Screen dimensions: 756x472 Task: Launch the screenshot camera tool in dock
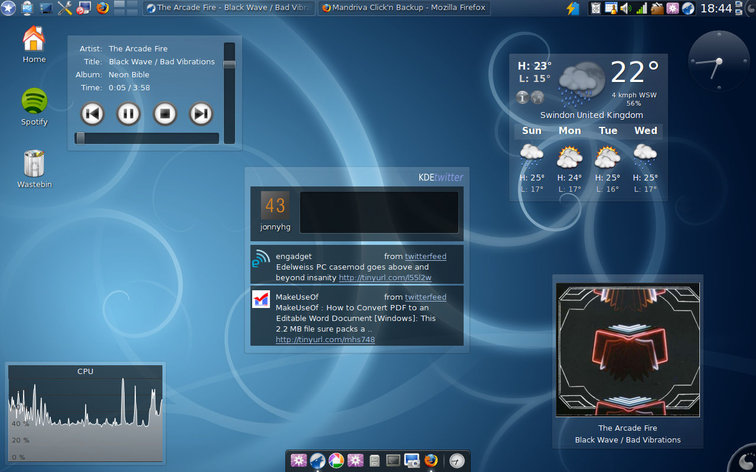[x=412, y=461]
